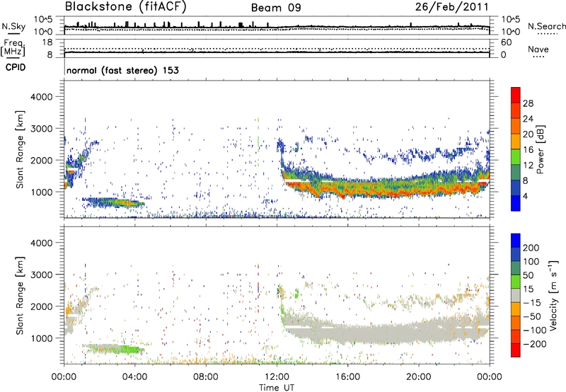Click the "Velocity [m s⁻¹]" colorbar title
The image size is (566, 392).
(x=553, y=295)
